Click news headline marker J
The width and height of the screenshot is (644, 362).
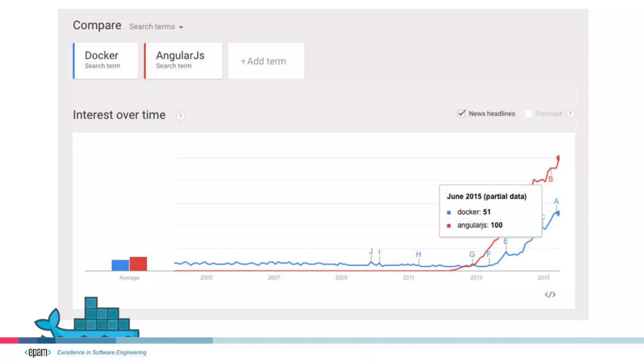pos(371,251)
